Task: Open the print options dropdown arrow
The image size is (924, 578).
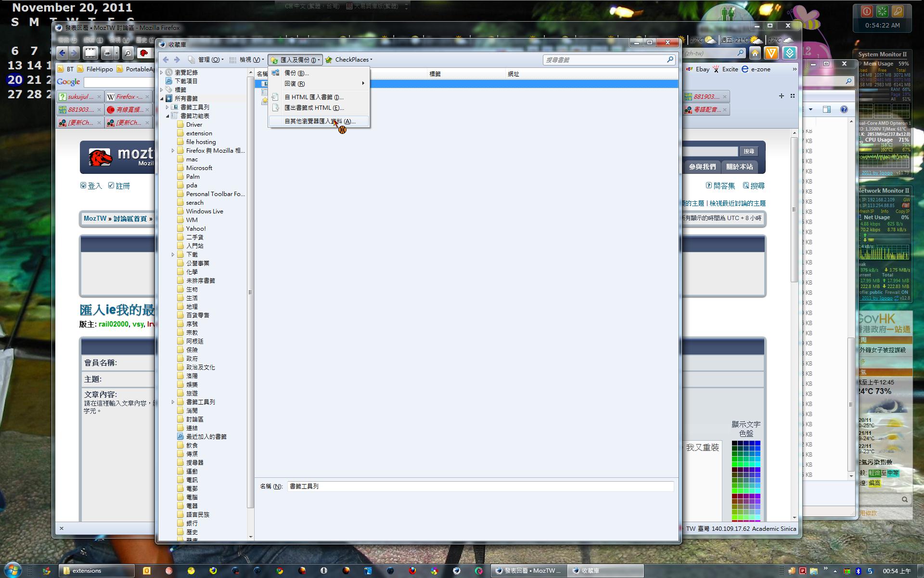Action: tap(117, 53)
